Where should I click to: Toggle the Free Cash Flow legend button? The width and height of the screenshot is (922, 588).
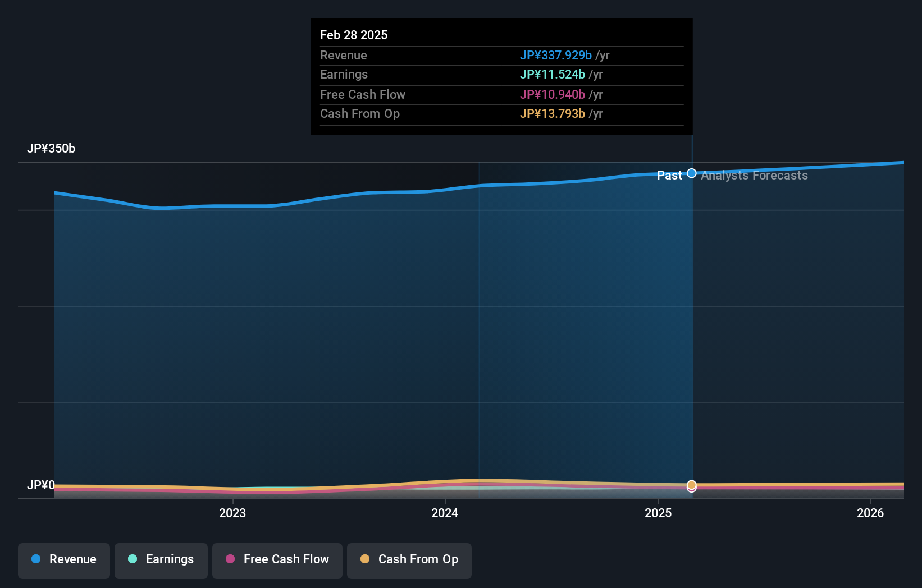[x=277, y=561]
